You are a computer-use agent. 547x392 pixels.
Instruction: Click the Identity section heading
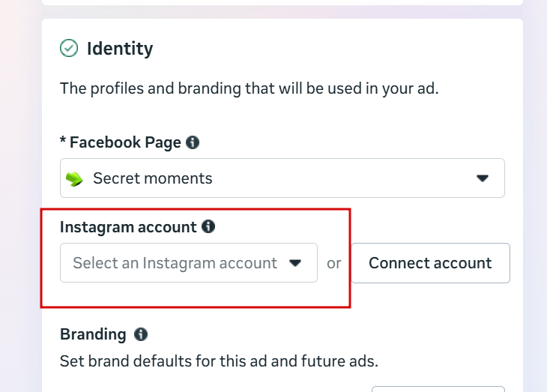pyautogui.click(x=120, y=49)
